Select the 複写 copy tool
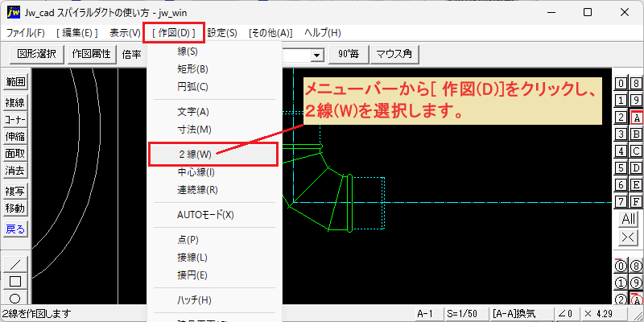The image size is (644, 322). tap(15, 191)
